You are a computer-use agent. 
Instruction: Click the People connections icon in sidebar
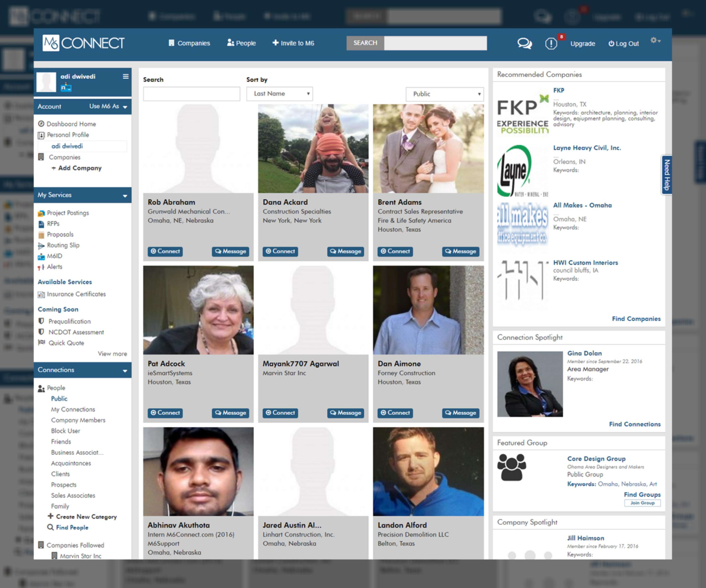[41, 388]
